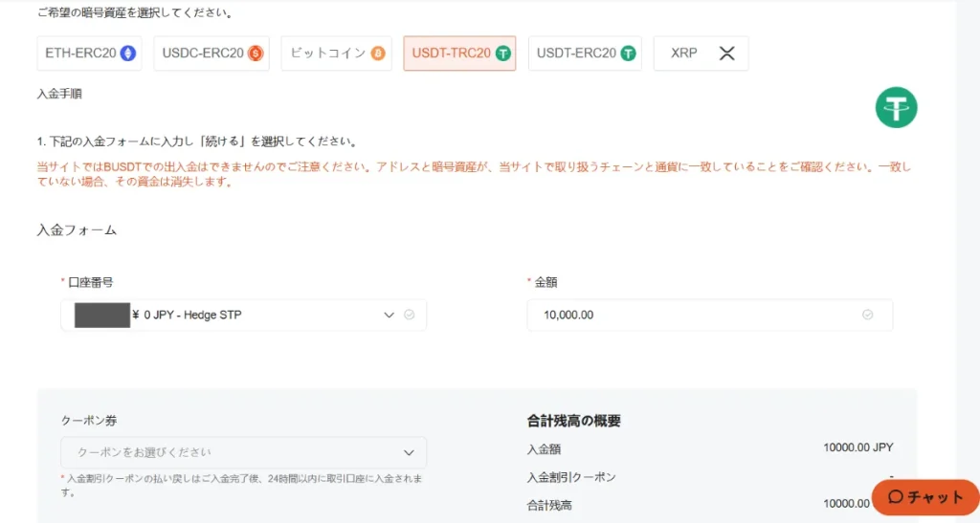The image size is (980, 523).
Task: Click the XRP logo icon
Action: pyautogui.click(x=727, y=53)
